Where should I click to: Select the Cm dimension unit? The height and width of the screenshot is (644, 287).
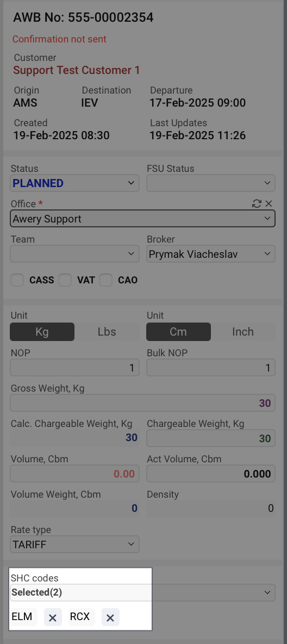(179, 332)
